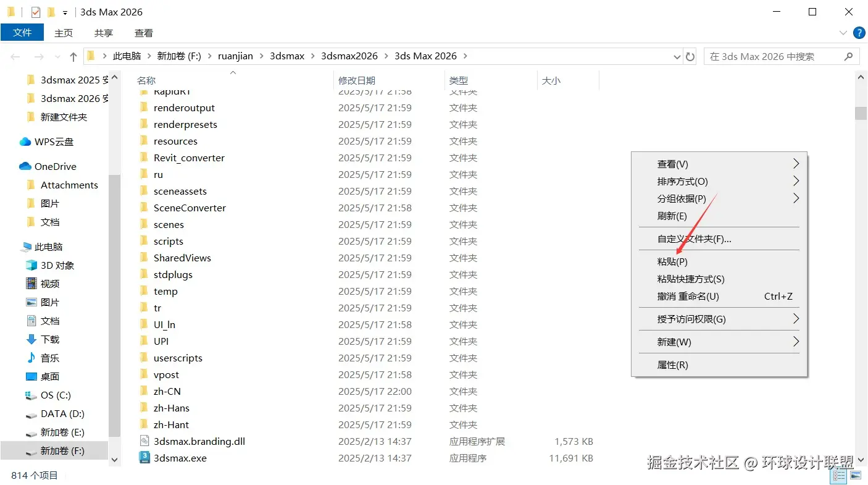Open Customize Quick Access Toolbar dropdown
Viewport: 868px width, 485px height.
pyautogui.click(x=65, y=12)
